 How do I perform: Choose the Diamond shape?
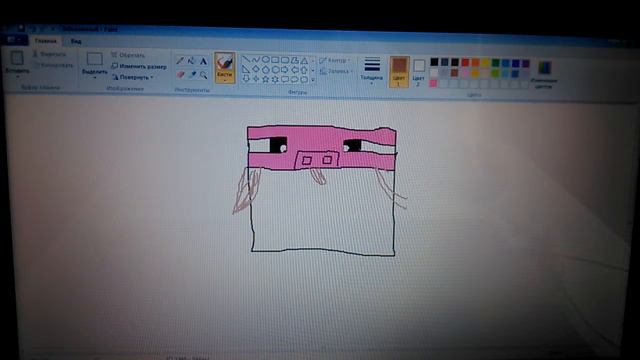click(256, 69)
